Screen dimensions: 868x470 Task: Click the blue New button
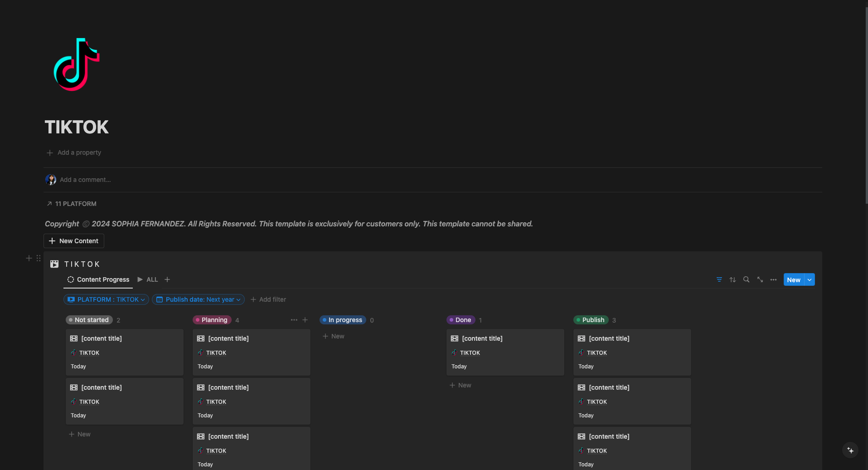pos(794,279)
